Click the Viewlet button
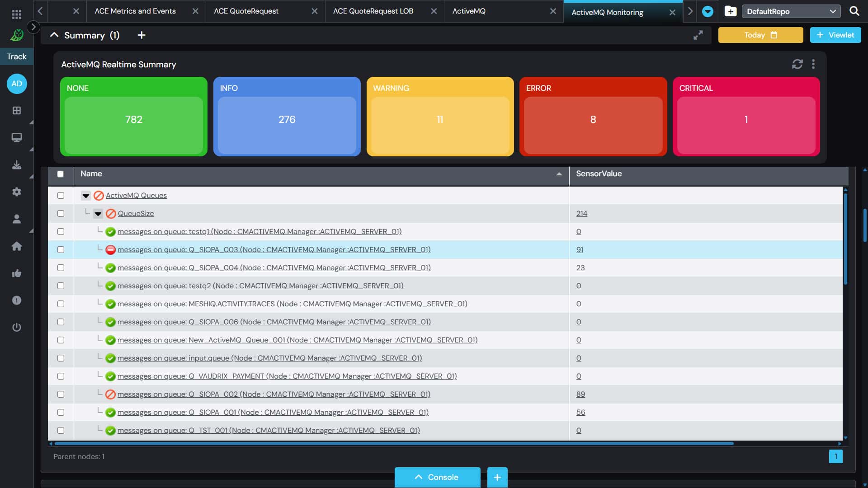The image size is (868, 488). point(835,35)
